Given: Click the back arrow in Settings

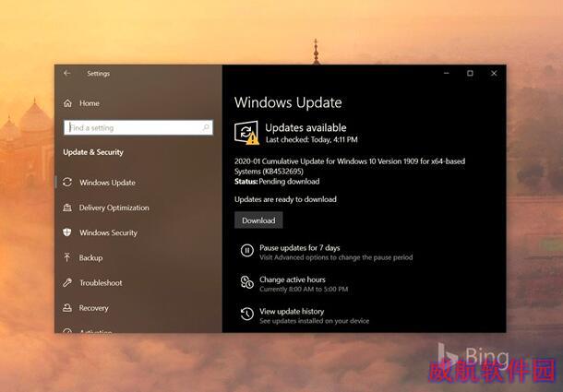Looking at the screenshot, I should [x=66, y=73].
